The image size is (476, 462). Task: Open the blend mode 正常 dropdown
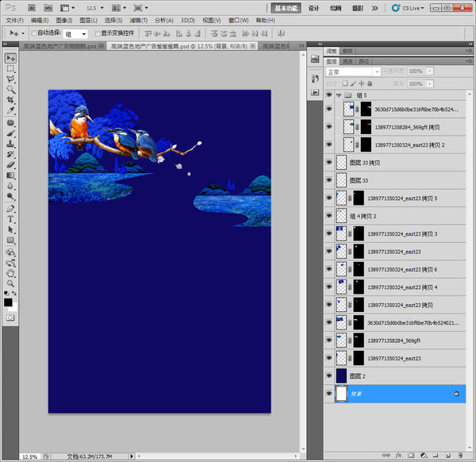(x=353, y=71)
